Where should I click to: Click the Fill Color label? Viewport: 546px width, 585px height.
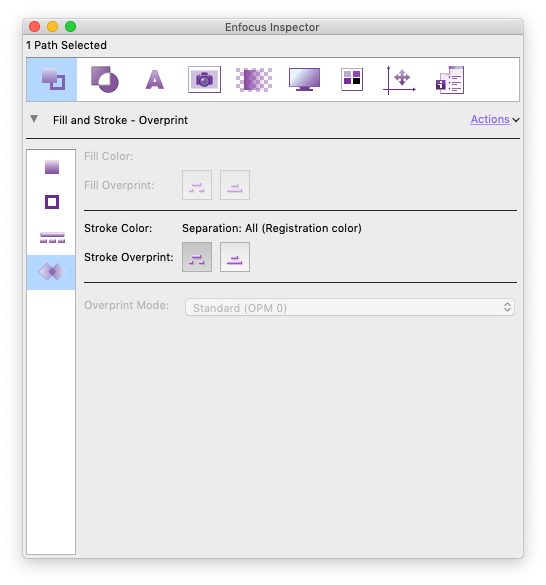tap(108, 156)
